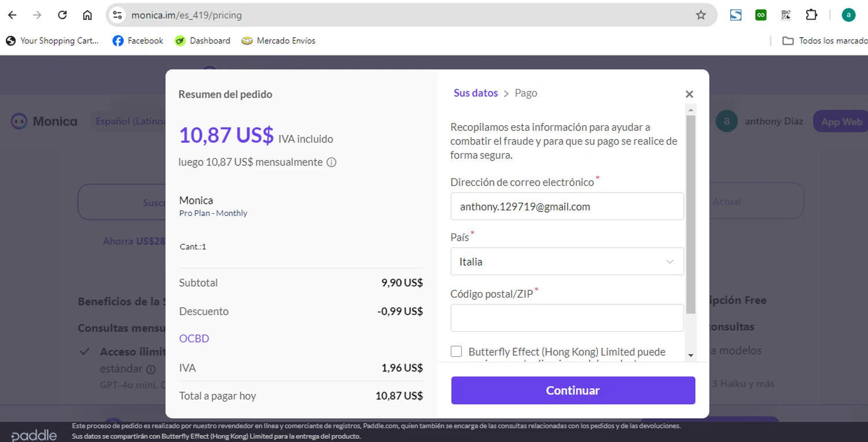This screenshot has width=868, height=442.
Task: Click the Paddle logo in the footer
Action: pos(34,435)
